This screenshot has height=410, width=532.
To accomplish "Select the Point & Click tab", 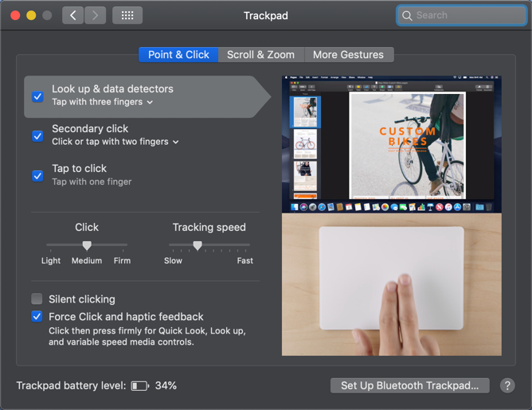I will click(178, 55).
